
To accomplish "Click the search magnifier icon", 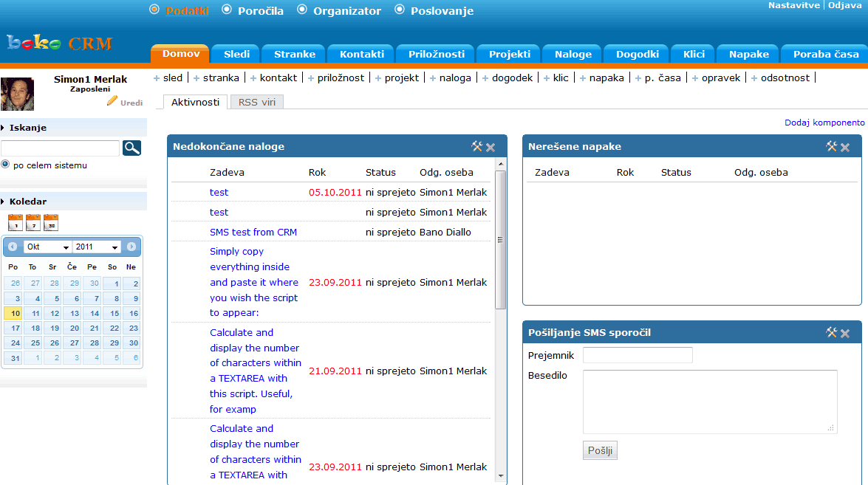I will (131, 148).
